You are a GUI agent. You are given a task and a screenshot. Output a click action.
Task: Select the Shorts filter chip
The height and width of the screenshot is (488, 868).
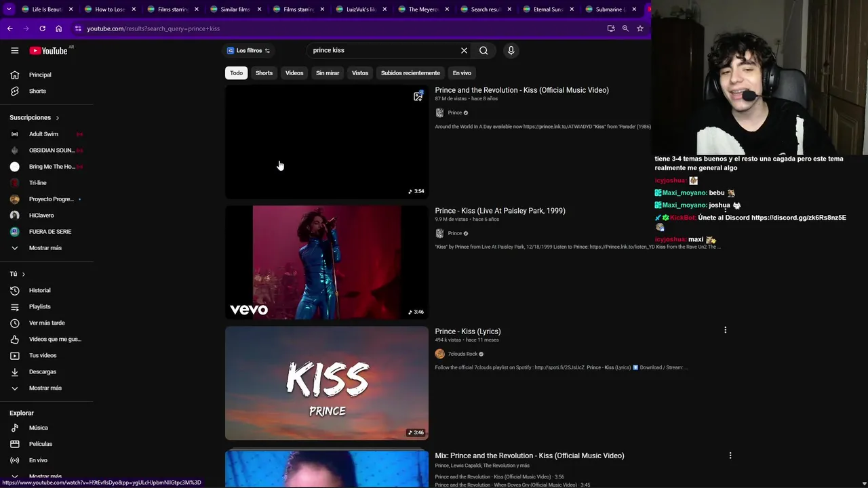(x=264, y=73)
